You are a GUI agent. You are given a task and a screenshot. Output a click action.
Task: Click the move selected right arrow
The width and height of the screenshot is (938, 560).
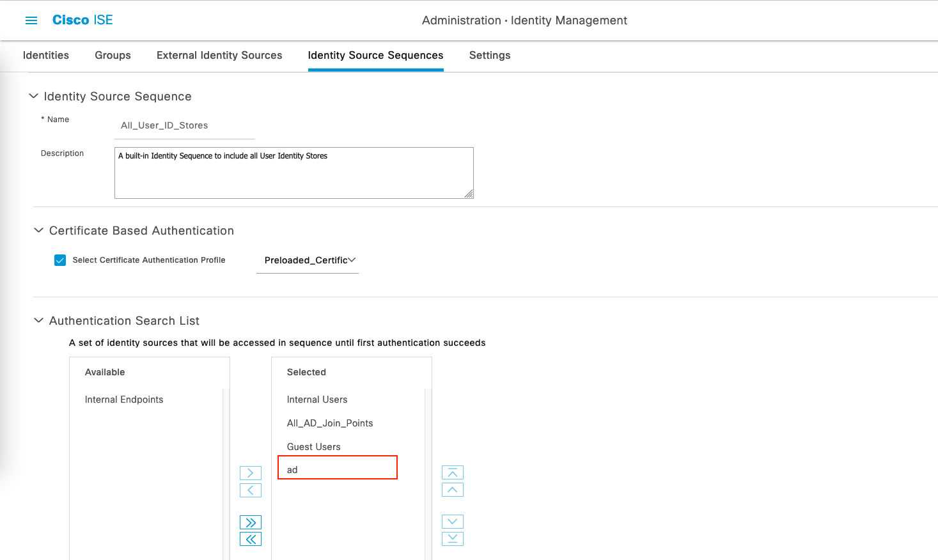click(x=250, y=473)
